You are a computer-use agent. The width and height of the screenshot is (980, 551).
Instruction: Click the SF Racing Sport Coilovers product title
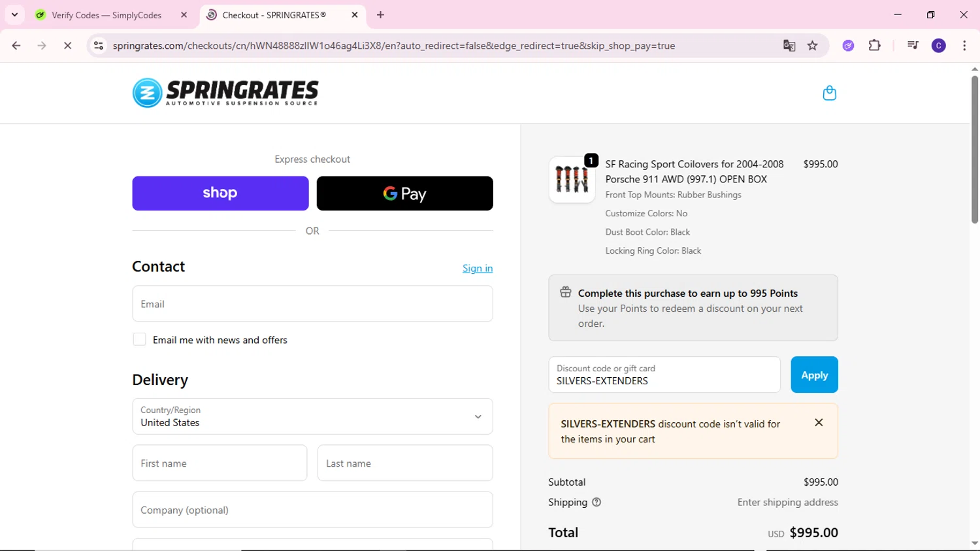point(694,171)
